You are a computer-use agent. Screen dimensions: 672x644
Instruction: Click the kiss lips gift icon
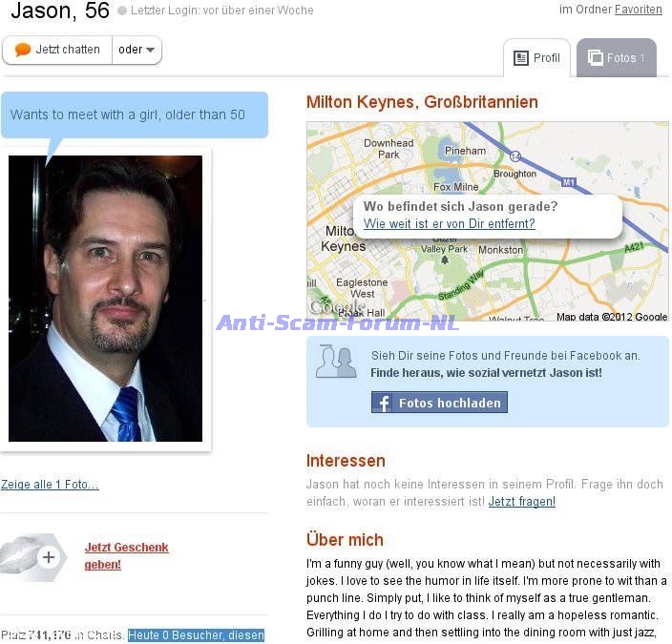[x=19, y=555]
